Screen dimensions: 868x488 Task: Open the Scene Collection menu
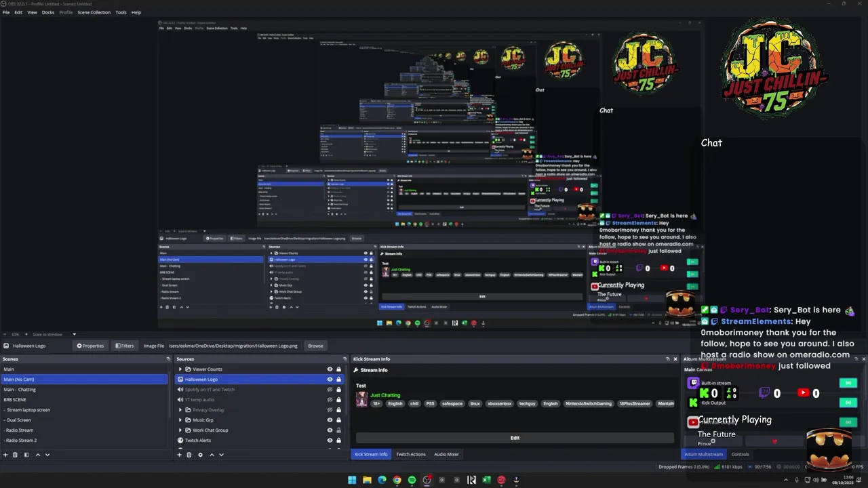click(94, 12)
